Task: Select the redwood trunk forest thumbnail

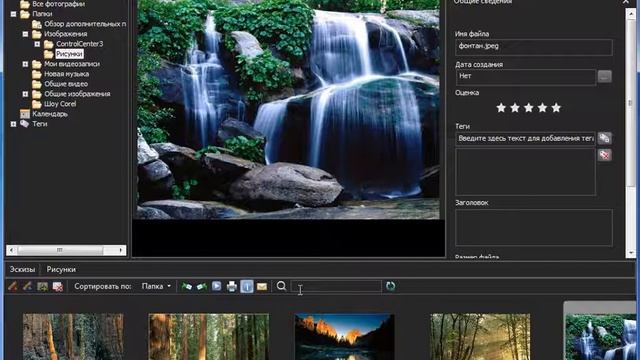Action: pos(73,337)
